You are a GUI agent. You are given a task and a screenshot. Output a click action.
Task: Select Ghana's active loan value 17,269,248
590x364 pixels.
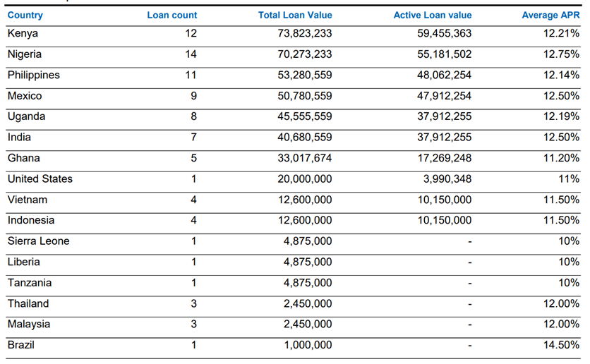coord(445,158)
